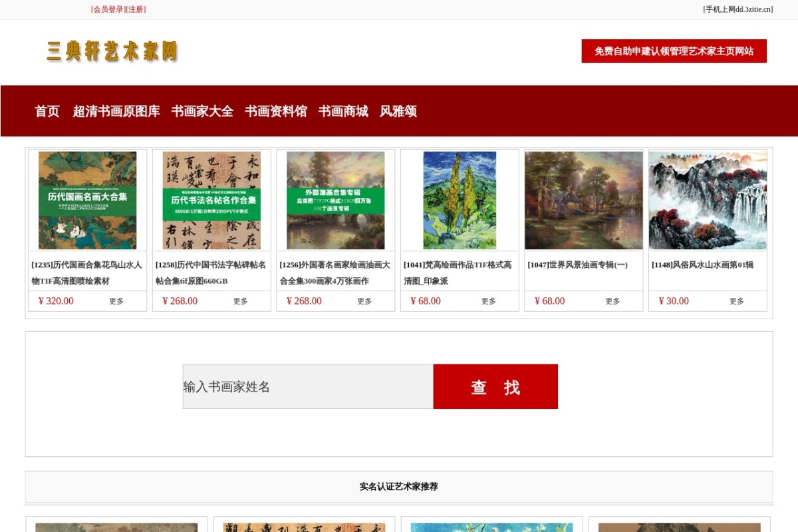This screenshot has height=532, width=798.
Task: Open the waterfall mountain landscape painting thumbnail
Action: [708, 200]
